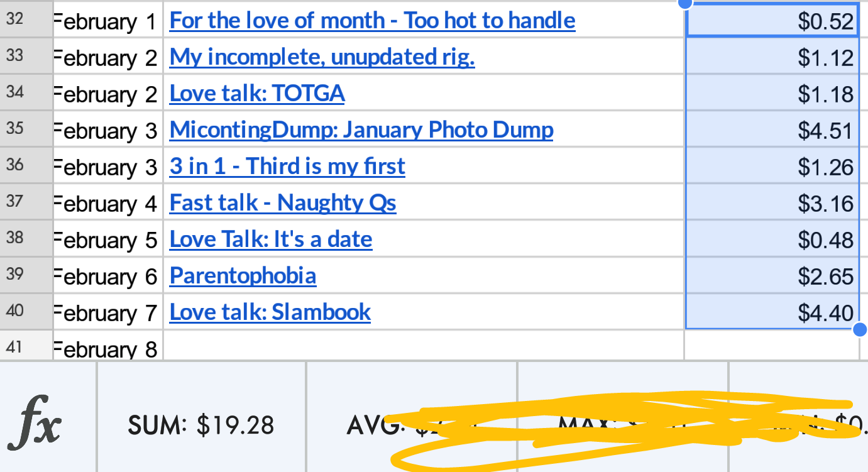Open 'My incomplete, unupdated rig.' link
868x472 pixels.
pyautogui.click(x=322, y=57)
